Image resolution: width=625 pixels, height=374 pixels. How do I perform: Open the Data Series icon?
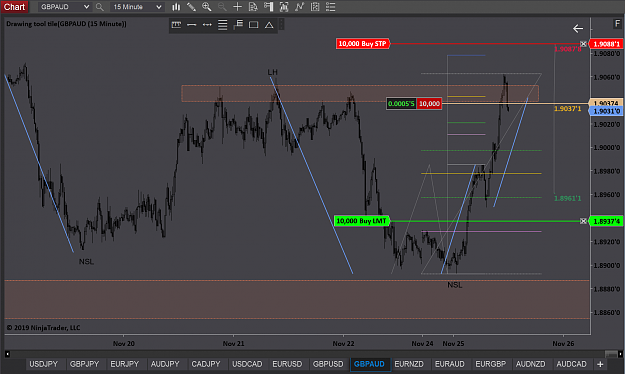click(284, 7)
